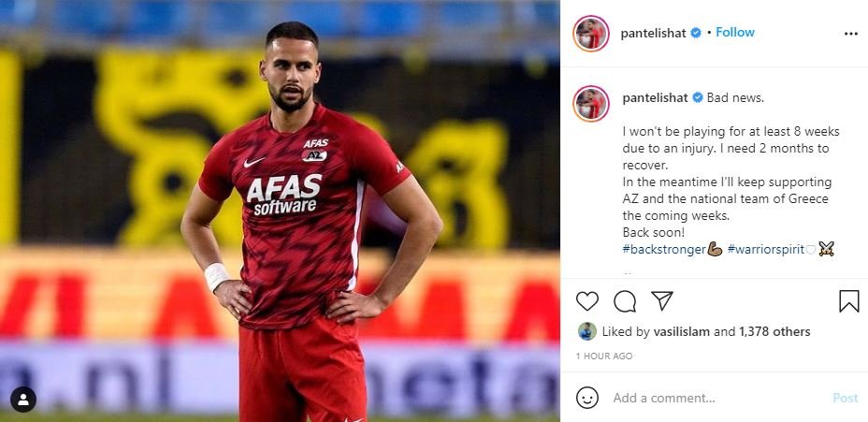Image resolution: width=868 pixels, height=422 pixels.
Task: Open the #warriorspirit hashtag
Action: [x=766, y=249]
